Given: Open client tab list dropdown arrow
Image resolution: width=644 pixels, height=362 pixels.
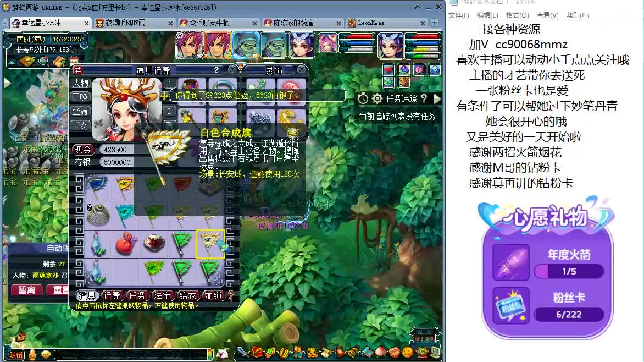Looking at the screenshot, I should tap(4, 23).
